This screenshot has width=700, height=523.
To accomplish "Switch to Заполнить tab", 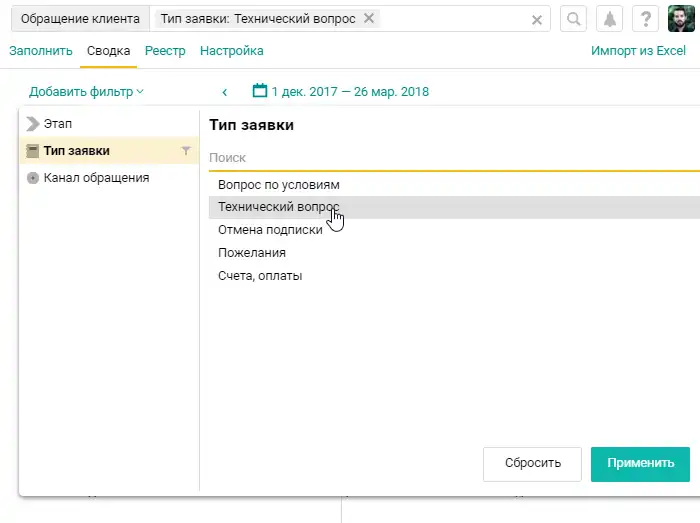I will pyautogui.click(x=41, y=51).
